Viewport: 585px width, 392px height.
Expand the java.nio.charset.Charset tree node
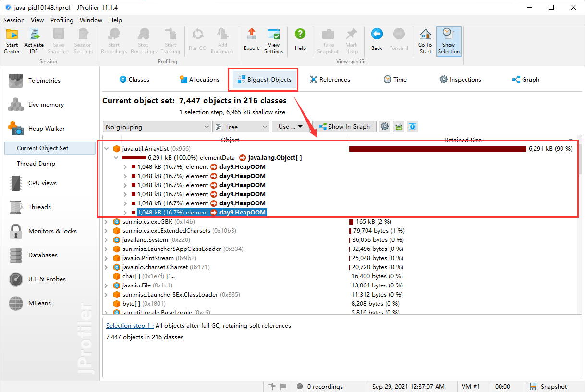pyautogui.click(x=107, y=267)
